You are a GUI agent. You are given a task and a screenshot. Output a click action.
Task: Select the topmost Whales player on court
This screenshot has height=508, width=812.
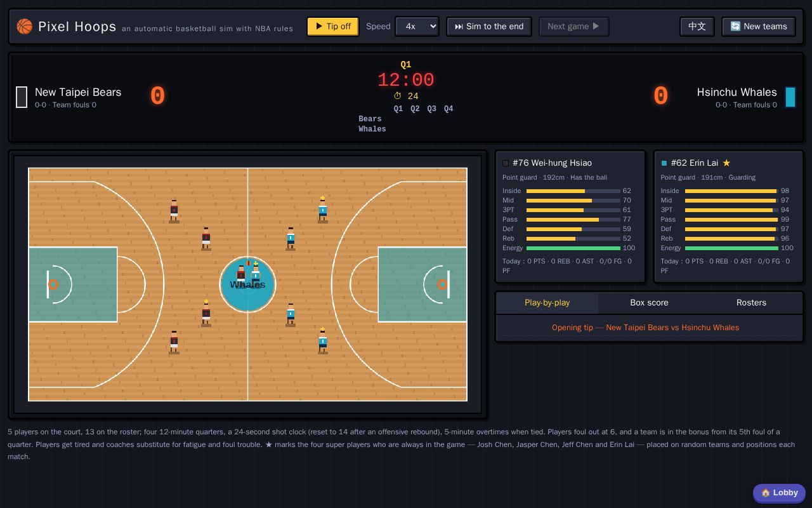click(x=323, y=210)
